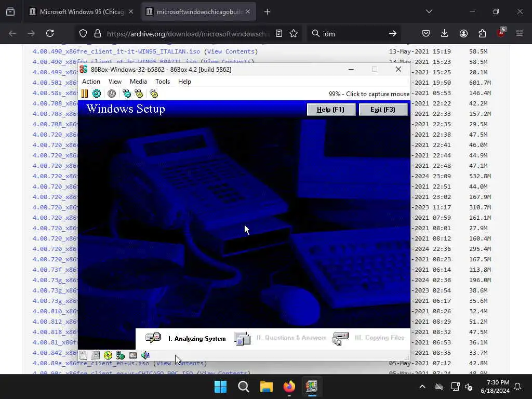Switch to microsoftwindowschicagobuilds tab
The image size is (532, 399).
pyautogui.click(x=199, y=12)
